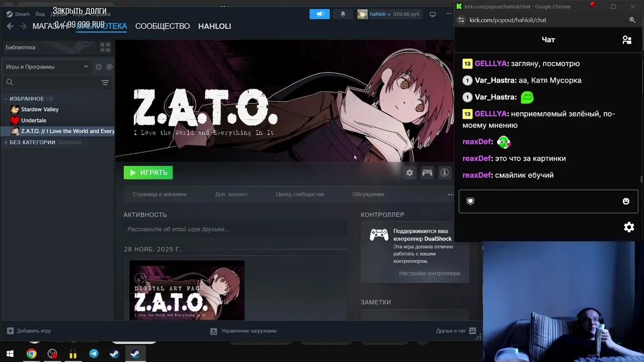Open Страница в магазине link
This screenshot has height=362, width=644.
(x=159, y=194)
